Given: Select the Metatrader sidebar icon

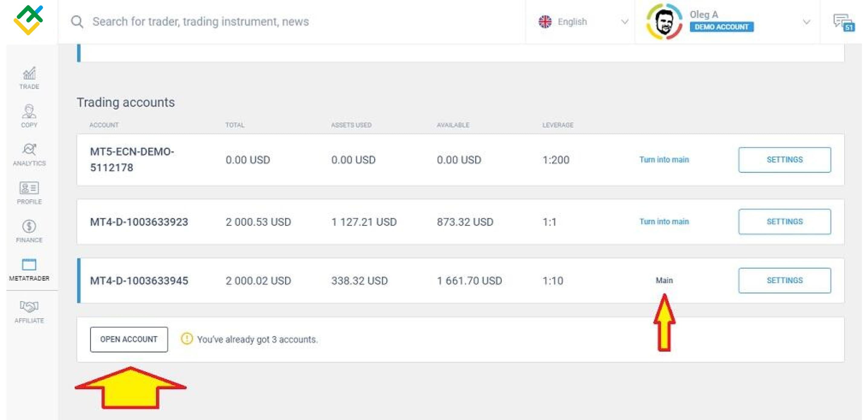Looking at the screenshot, I should click(x=29, y=269).
